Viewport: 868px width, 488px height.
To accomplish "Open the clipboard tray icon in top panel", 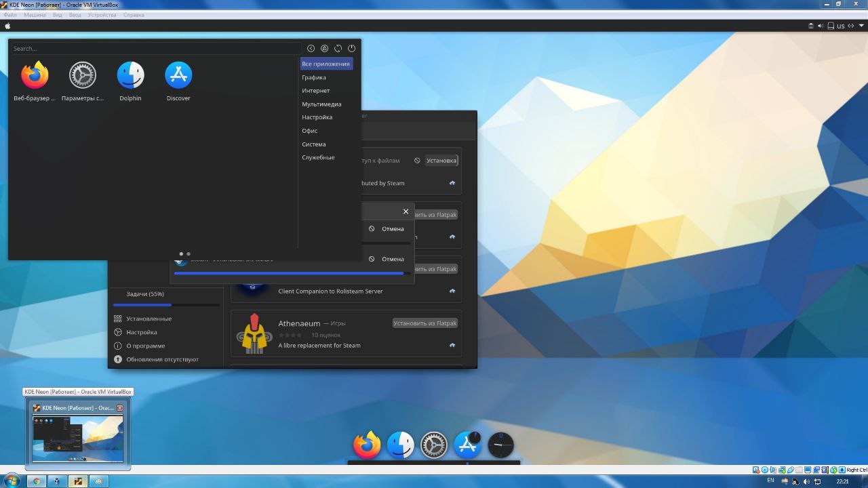I will [x=811, y=26].
